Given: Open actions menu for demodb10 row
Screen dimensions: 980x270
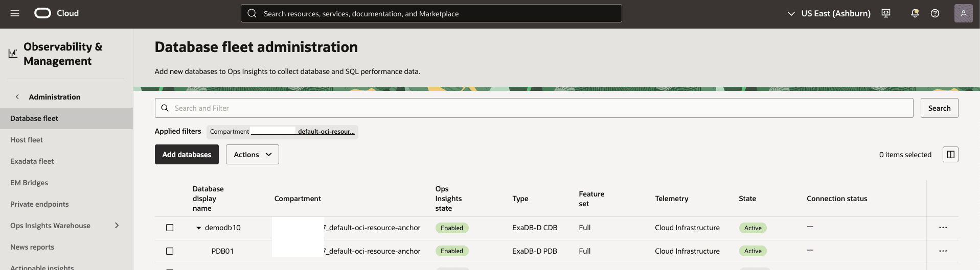Looking at the screenshot, I should [943, 228].
